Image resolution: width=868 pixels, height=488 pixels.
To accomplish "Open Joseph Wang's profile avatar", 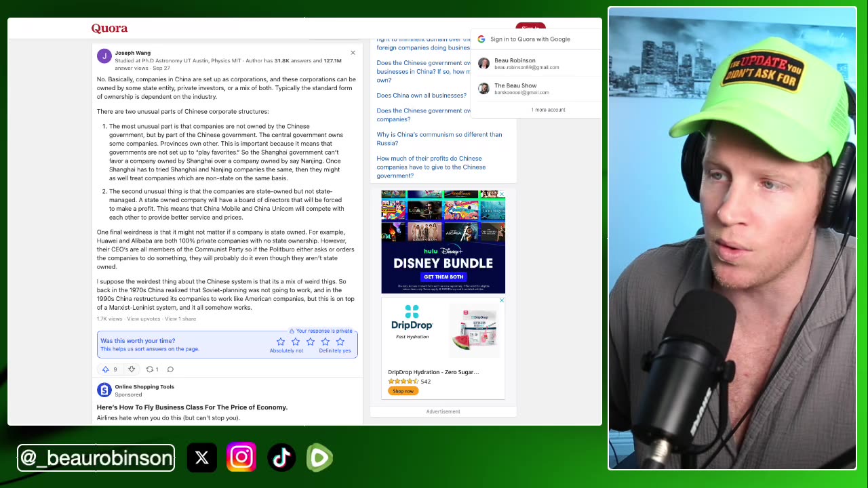I will pyautogui.click(x=104, y=56).
